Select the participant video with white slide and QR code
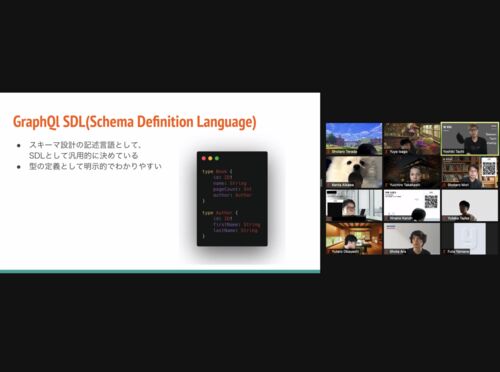The height and width of the screenshot is (372, 500). tap(412, 205)
